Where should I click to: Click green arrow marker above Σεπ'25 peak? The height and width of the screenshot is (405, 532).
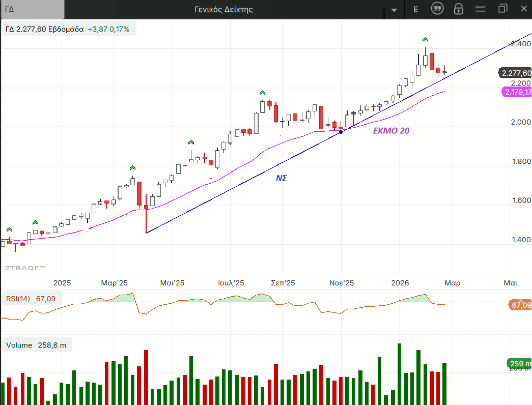coord(262,93)
